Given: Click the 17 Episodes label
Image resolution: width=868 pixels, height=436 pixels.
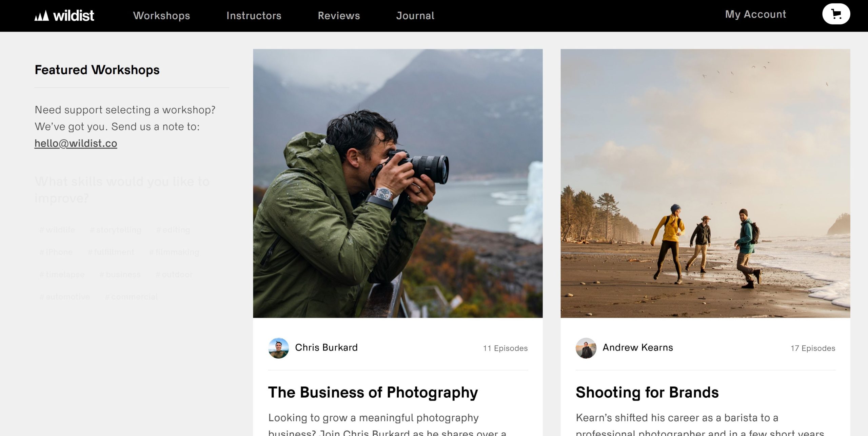Looking at the screenshot, I should click(813, 348).
